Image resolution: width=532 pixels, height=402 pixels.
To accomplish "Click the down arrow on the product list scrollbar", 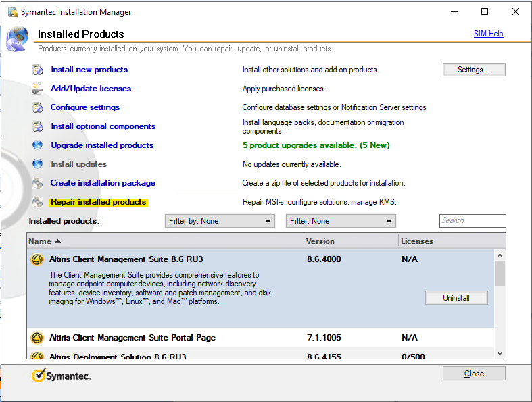I will click(x=500, y=353).
